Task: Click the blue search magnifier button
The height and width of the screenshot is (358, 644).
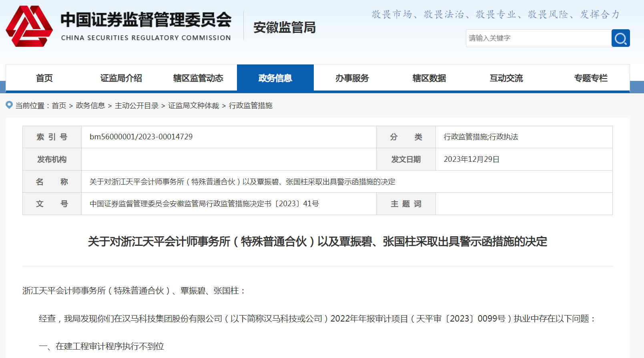Action: [620, 38]
